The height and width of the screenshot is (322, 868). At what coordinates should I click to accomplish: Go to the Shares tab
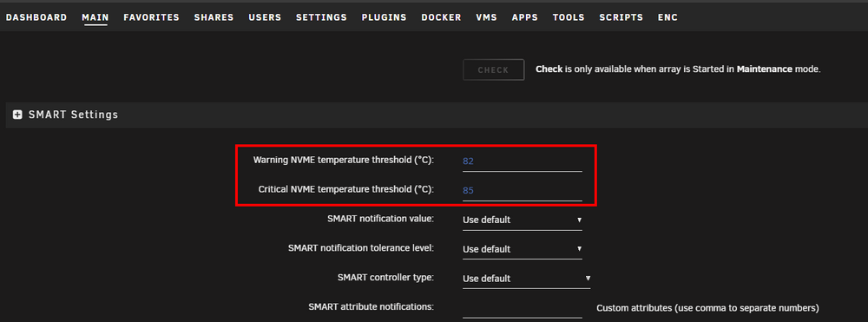tap(214, 17)
